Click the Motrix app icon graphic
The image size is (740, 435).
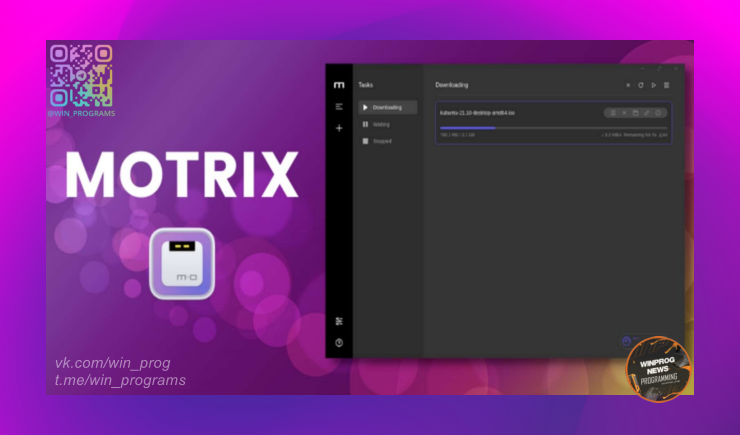(182, 264)
